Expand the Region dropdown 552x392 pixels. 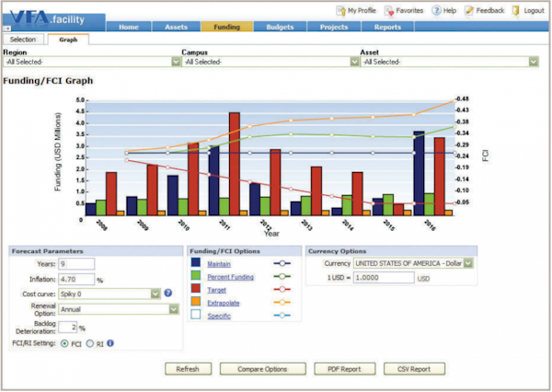pyautogui.click(x=174, y=63)
